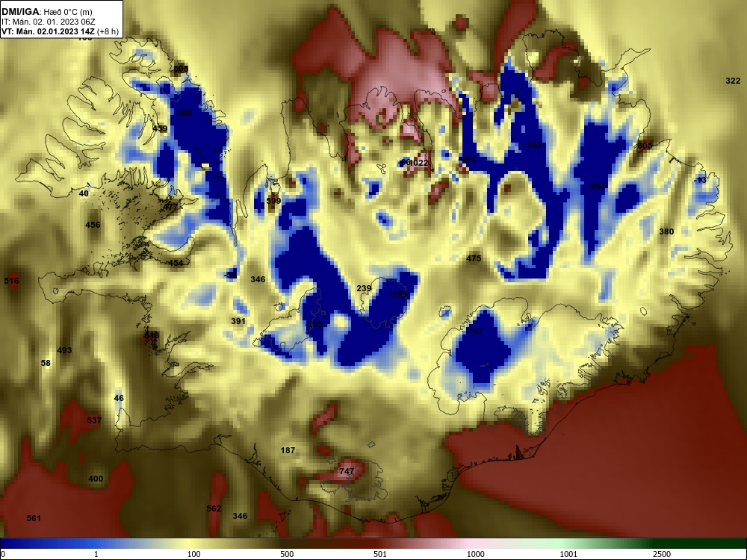Click the -13 value near the east coast
The width and height of the screenshot is (747, 560).
point(700,180)
